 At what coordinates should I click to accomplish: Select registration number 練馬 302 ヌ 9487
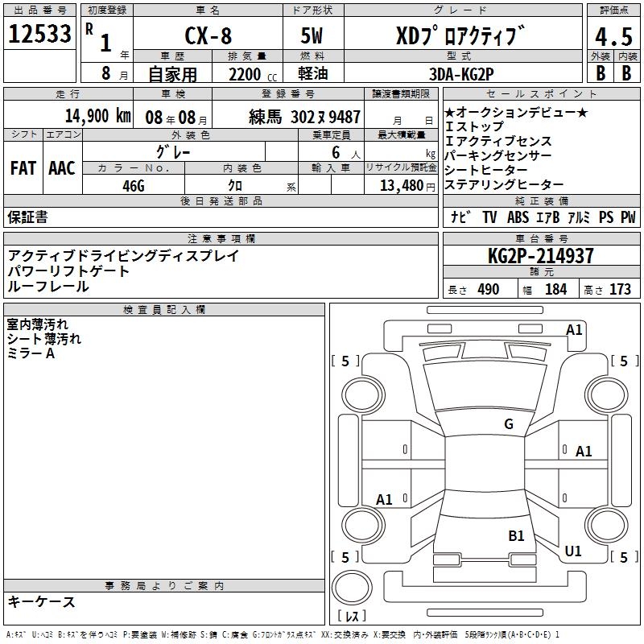click(x=305, y=117)
